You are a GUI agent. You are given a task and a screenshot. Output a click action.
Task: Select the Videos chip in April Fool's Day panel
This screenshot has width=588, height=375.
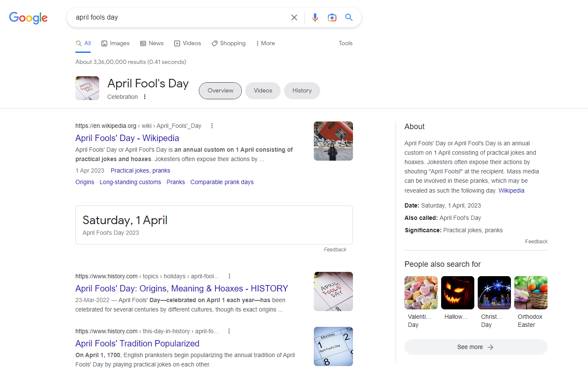click(263, 91)
